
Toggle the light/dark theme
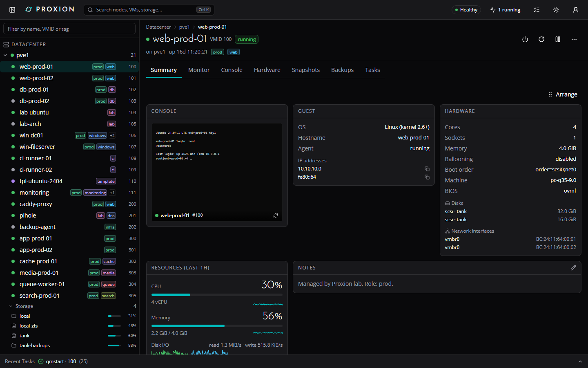[556, 10]
